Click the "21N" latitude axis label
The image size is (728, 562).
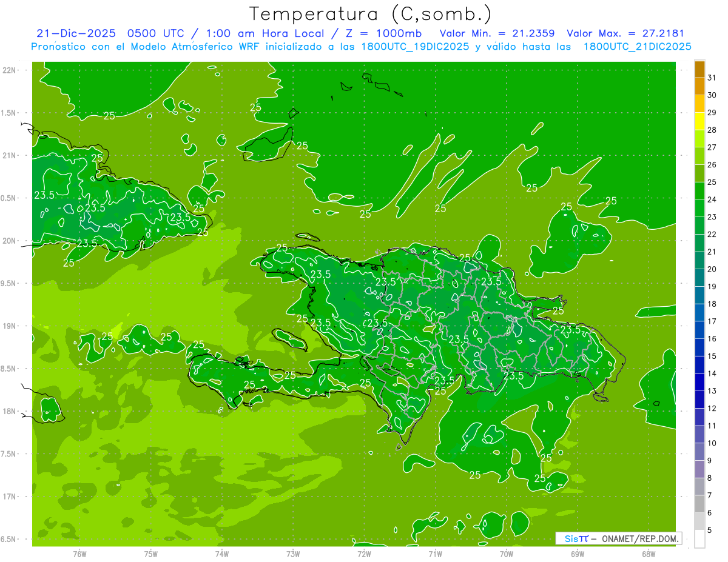tap(10, 156)
